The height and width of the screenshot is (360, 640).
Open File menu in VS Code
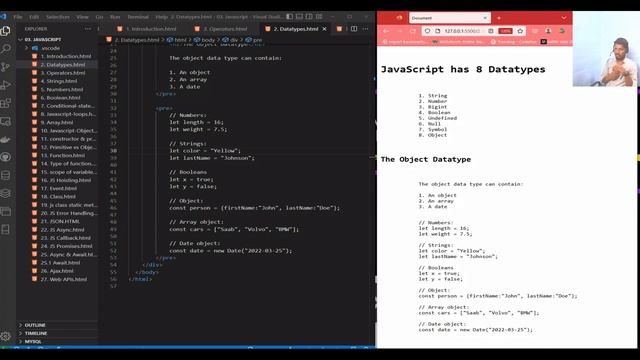18,17
